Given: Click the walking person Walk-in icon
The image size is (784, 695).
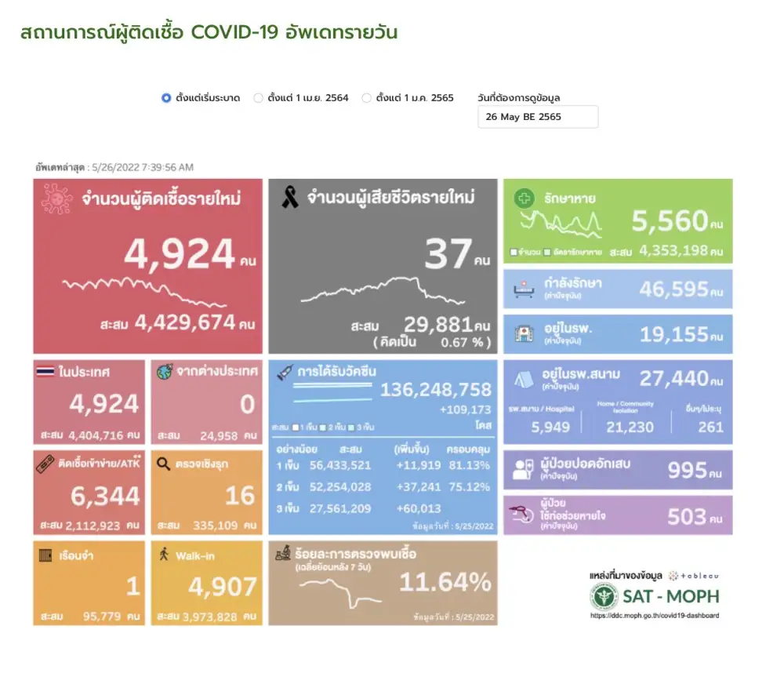Looking at the screenshot, I should pos(163,555).
